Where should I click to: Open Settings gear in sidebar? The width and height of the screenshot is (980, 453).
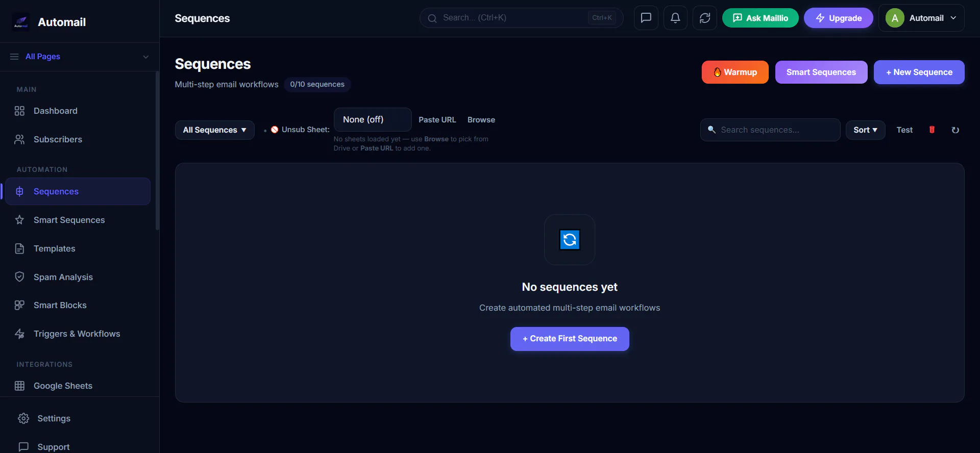pos(23,418)
